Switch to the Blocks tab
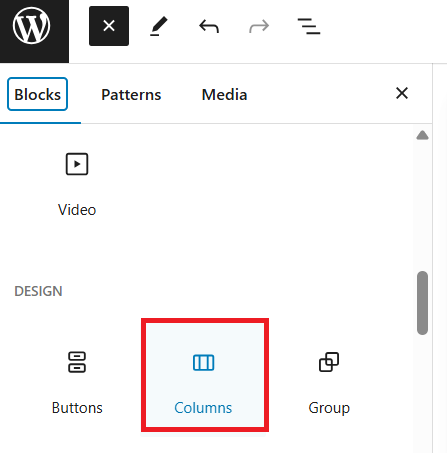The width and height of the screenshot is (447, 453). click(37, 94)
